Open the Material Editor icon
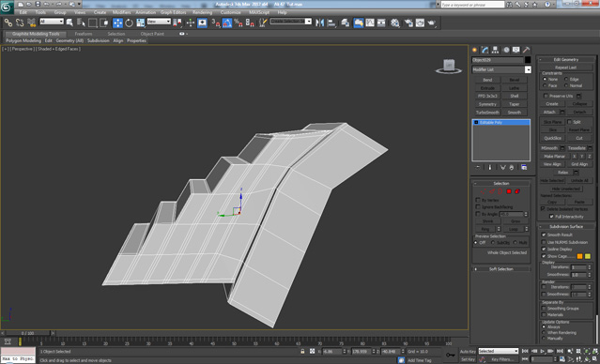600x364 pixels. (x=395, y=23)
